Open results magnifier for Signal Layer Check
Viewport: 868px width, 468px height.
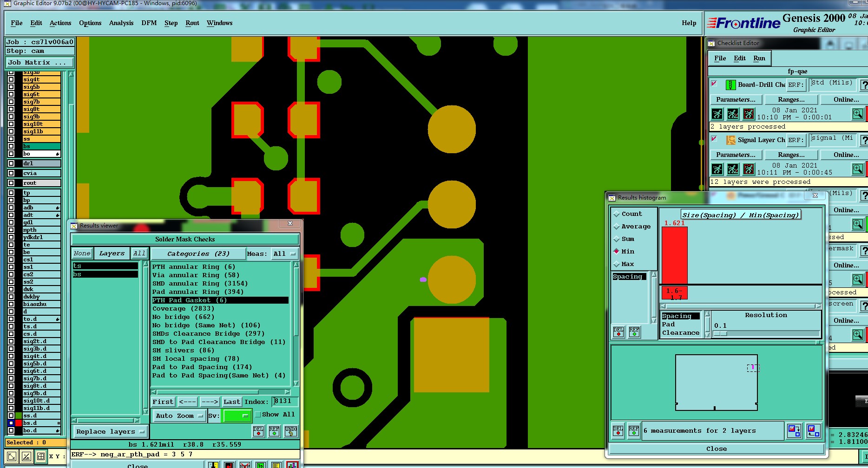tap(858, 169)
